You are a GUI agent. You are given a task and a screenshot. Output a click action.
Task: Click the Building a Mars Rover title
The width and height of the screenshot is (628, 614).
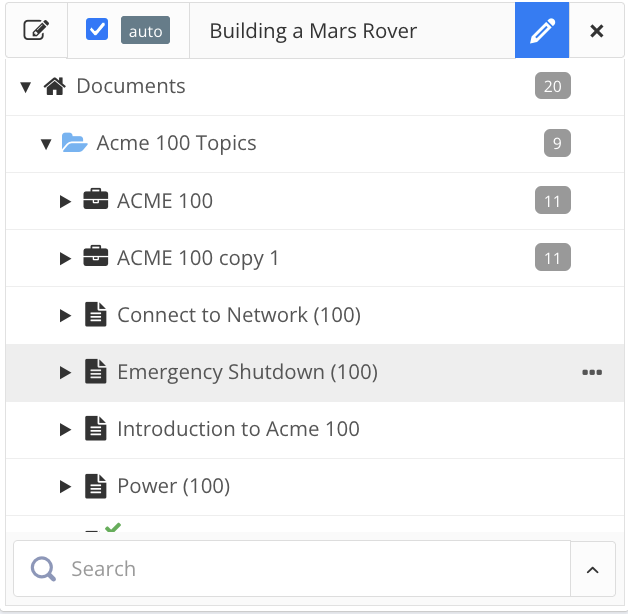[x=313, y=31]
